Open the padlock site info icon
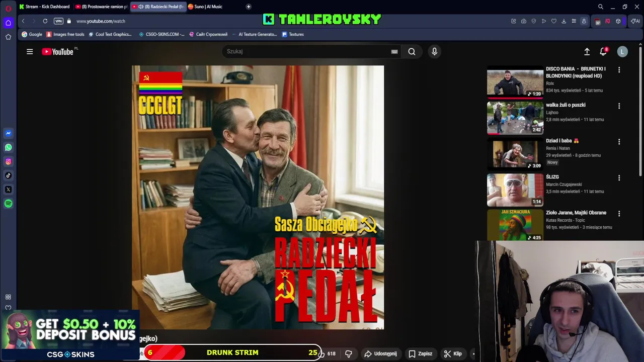The width and height of the screenshot is (644, 362). (x=69, y=21)
